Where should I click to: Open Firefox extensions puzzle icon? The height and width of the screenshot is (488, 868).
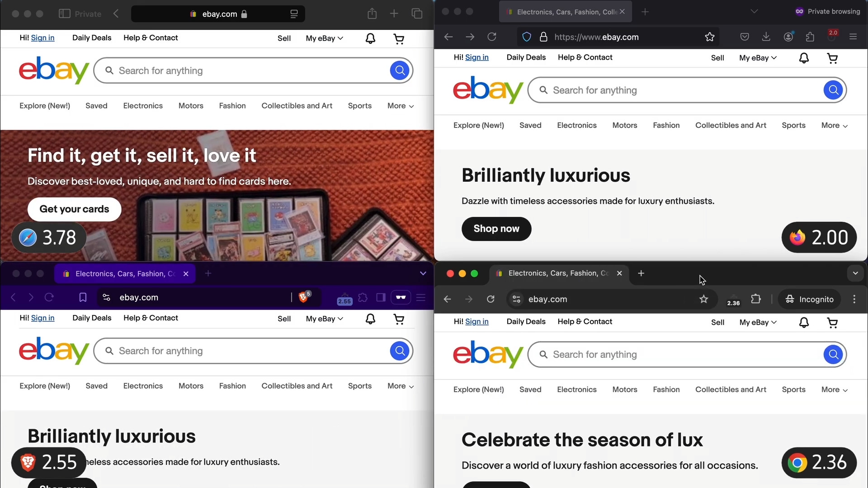tap(810, 37)
